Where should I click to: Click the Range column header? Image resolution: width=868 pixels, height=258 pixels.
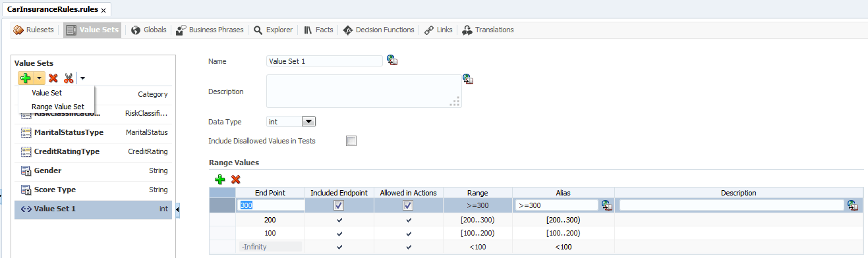478,193
